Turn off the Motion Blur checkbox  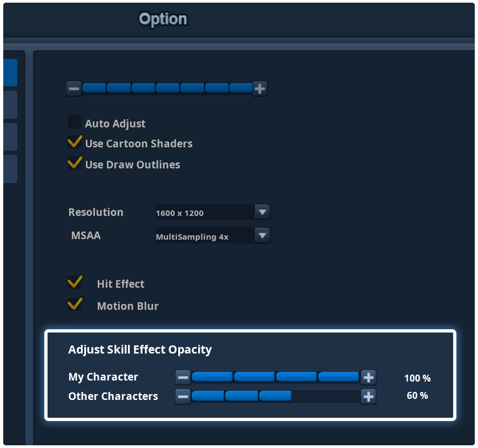(x=75, y=304)
